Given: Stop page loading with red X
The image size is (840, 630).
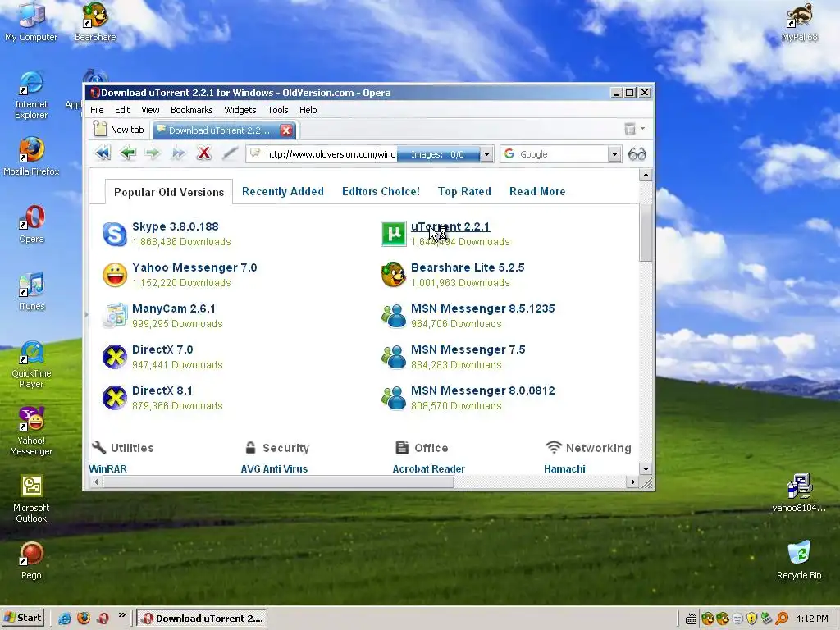Looking at the screenshot, I should click(203, 153).
